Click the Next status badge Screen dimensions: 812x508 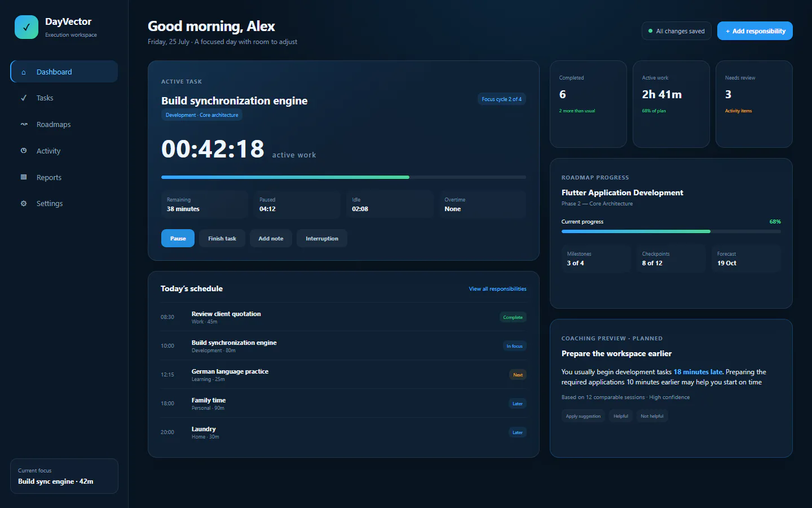tap(518, 375)
